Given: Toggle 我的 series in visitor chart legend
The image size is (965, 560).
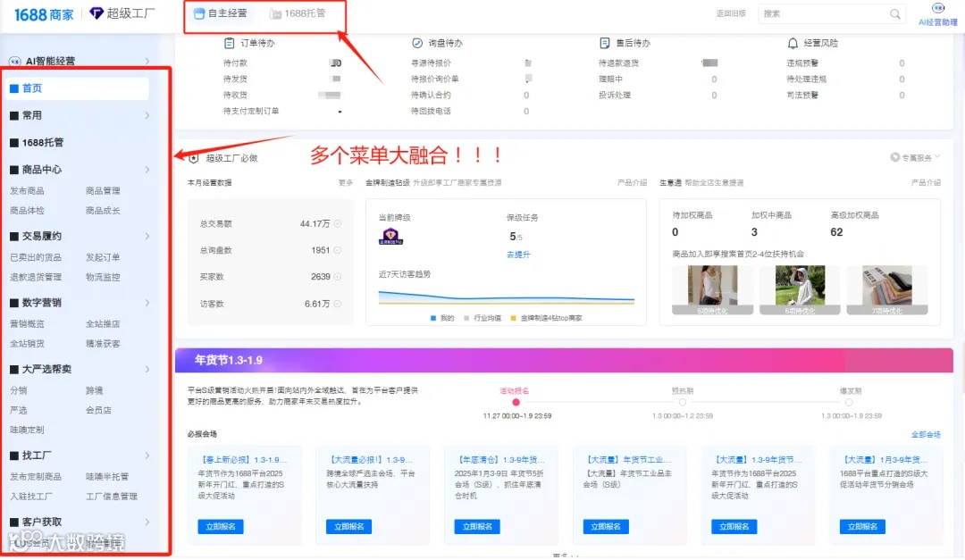Looking at the screenshot, I should [442, 318].
